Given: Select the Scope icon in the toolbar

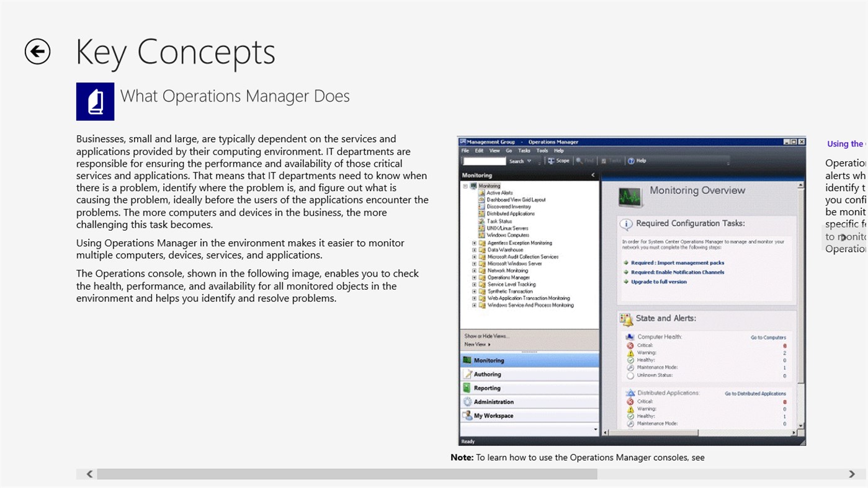Looking at the screenshot, I should 552,161.
